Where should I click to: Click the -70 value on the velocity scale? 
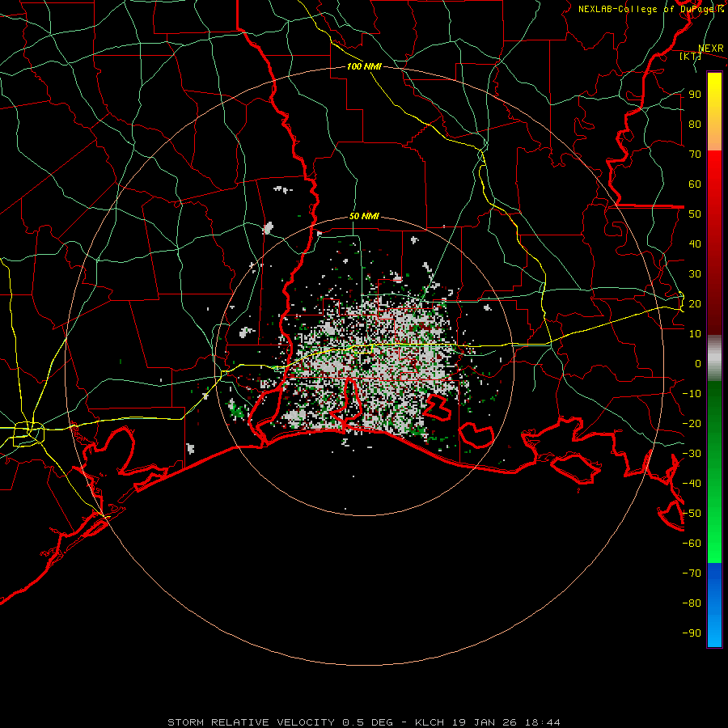pyautogui.click(x=692, y=574)
